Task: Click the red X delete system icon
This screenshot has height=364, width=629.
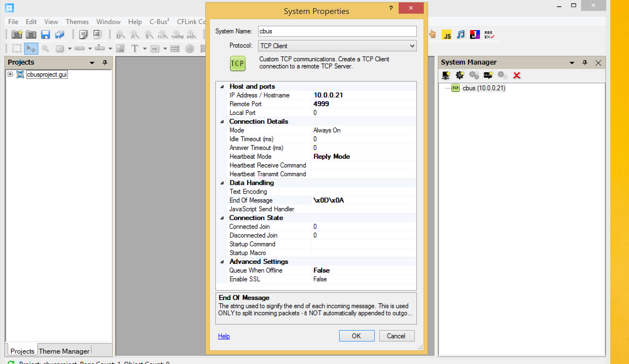Action: point(517,75)
